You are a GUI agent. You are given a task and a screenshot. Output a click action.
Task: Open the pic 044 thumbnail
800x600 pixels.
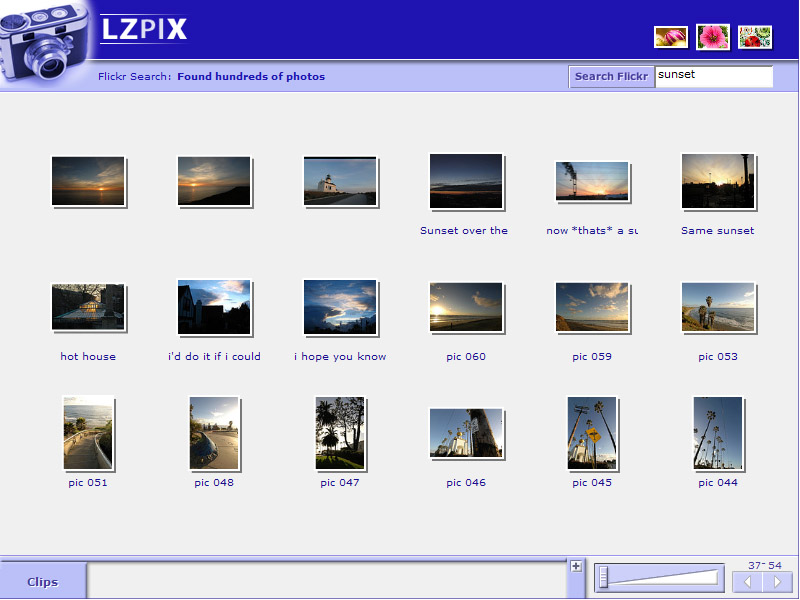718,433
